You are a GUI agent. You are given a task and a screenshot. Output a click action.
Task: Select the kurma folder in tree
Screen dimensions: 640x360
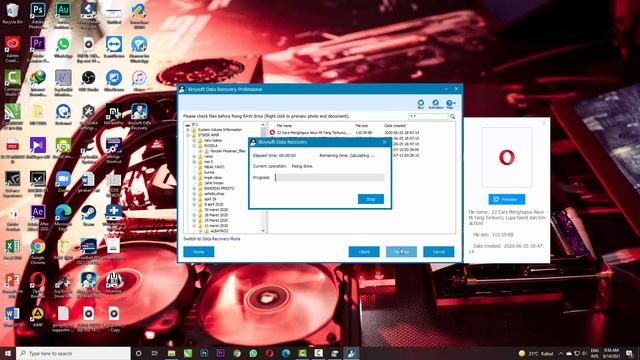[x=209, y=172]
